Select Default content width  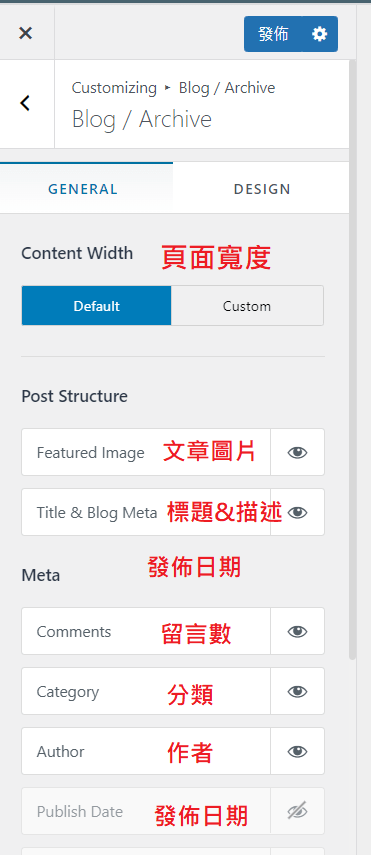97,306
